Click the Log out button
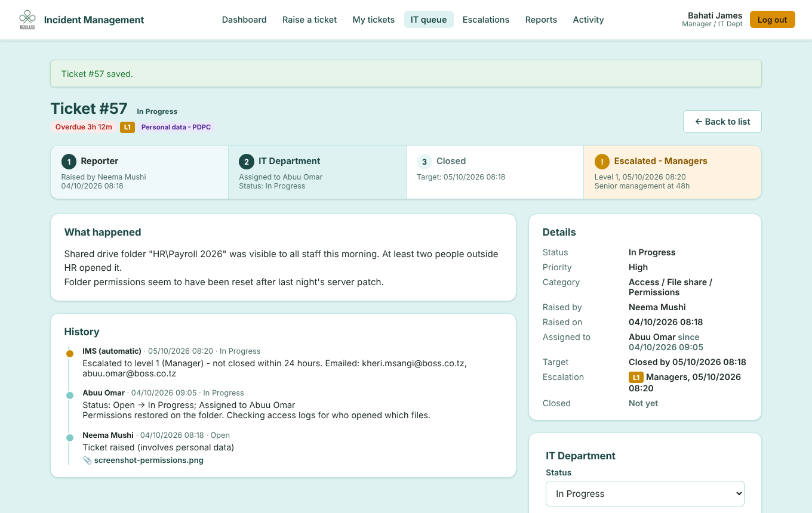Viewport: 812px width, 513px height. coord(773,20)
